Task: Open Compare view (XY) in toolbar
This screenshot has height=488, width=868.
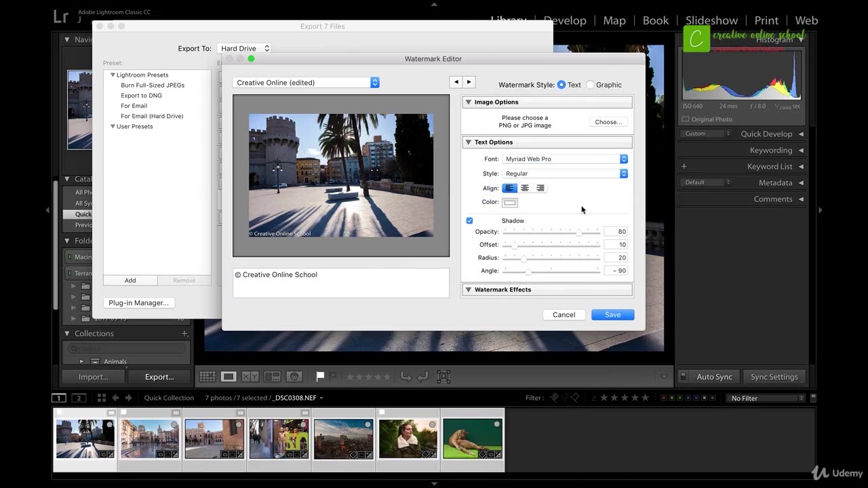Action: pos(250,376)
